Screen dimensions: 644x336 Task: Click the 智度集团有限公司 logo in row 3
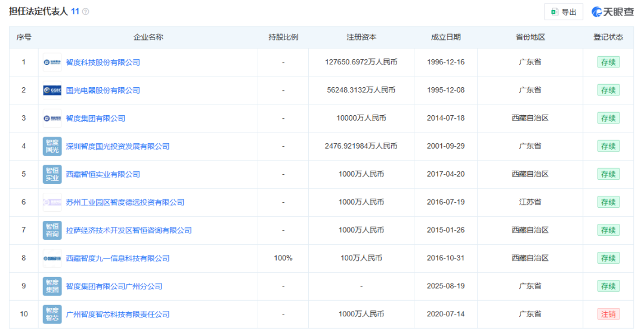coord(52,118)
